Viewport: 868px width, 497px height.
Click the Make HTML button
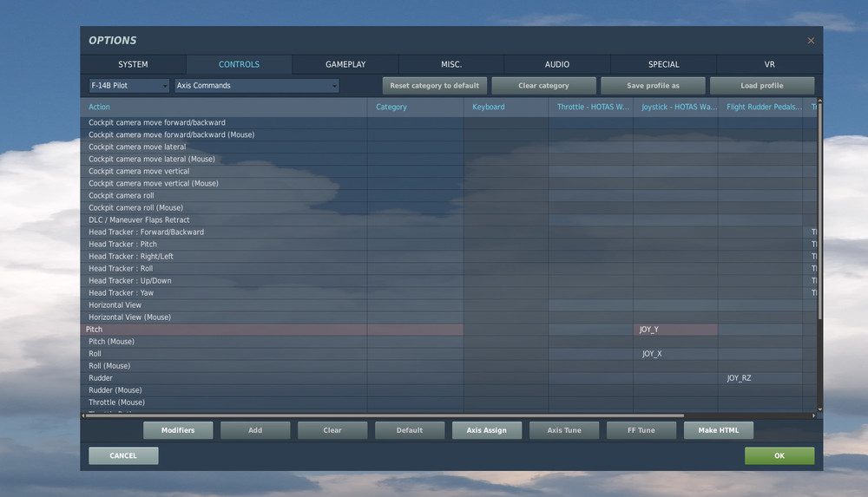coord(719,430)
